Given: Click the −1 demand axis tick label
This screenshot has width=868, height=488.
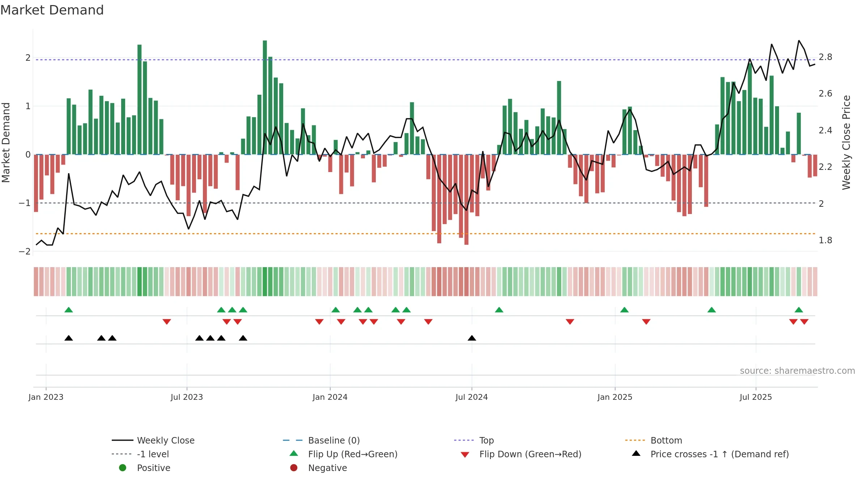Looking at the screenshot, I should [x=25, y=203].
